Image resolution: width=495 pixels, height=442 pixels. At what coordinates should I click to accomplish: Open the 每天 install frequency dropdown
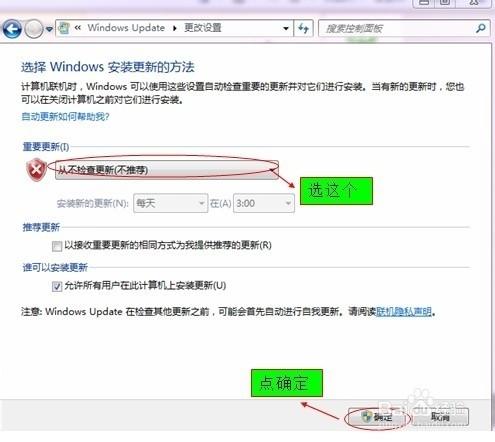click(x=171, y=203)
